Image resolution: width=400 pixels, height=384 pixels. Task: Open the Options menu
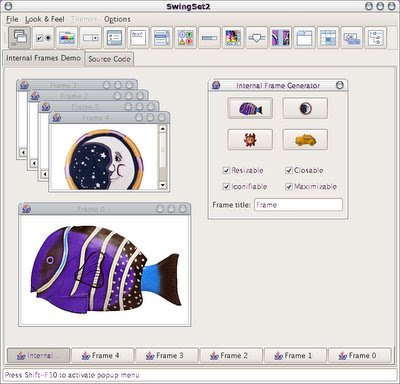[117, 19]
